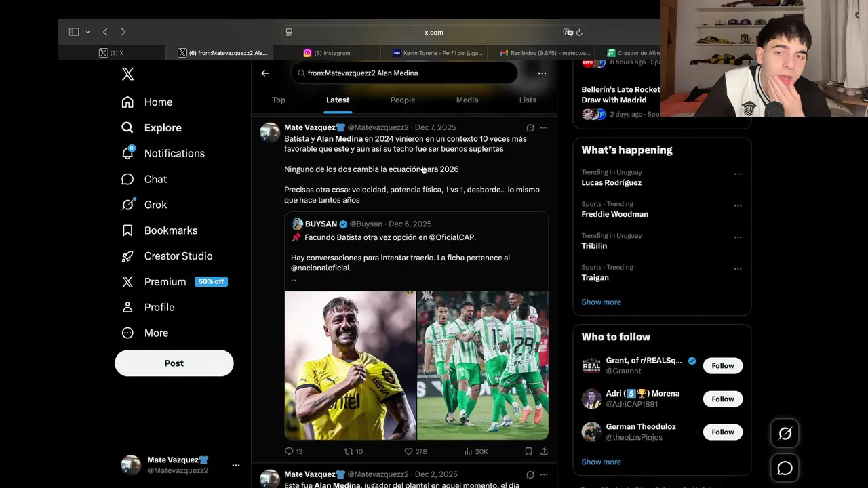Screen dimensions: 868x488
Task: Open @nacionaloficial mention link
Action: point(320,268)
